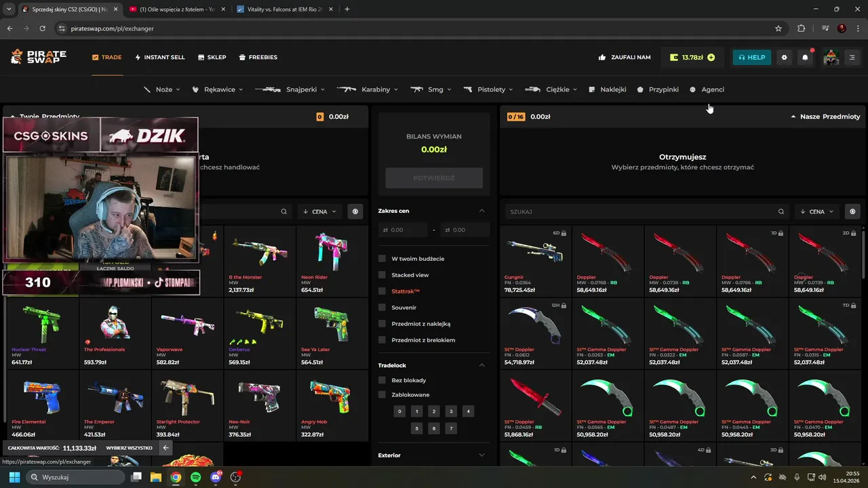Open the Sklep tab
Screen dimensions: 868x488
tap(212, 58)
